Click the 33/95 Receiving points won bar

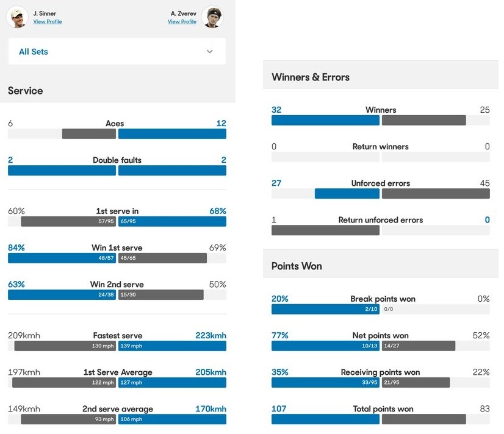pos(325,382)
